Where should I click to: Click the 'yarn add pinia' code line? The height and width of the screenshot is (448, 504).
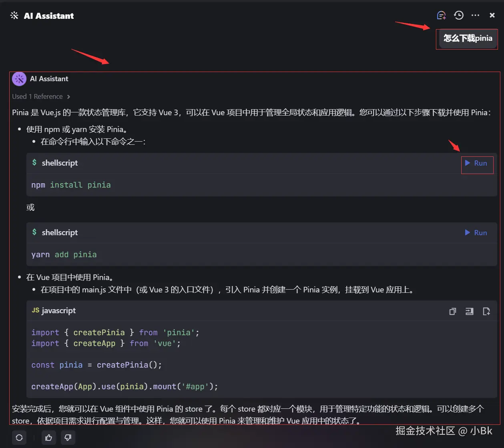64,254
